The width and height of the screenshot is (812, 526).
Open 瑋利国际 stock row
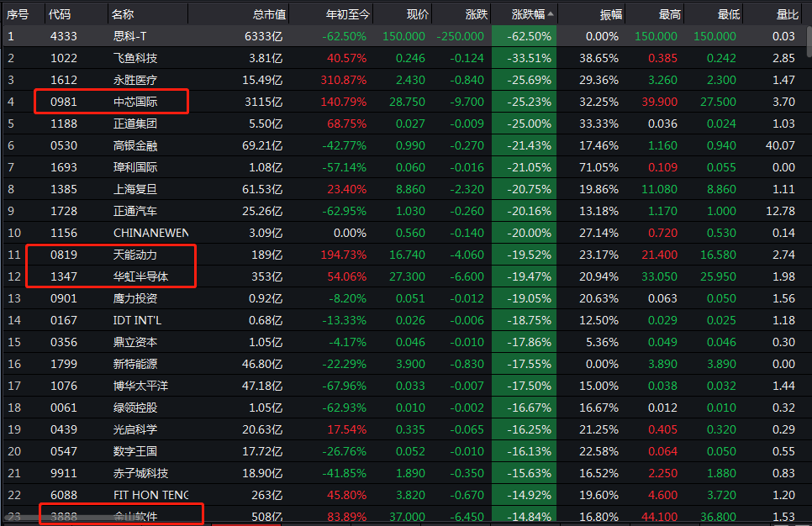click(x=406, y=167)
